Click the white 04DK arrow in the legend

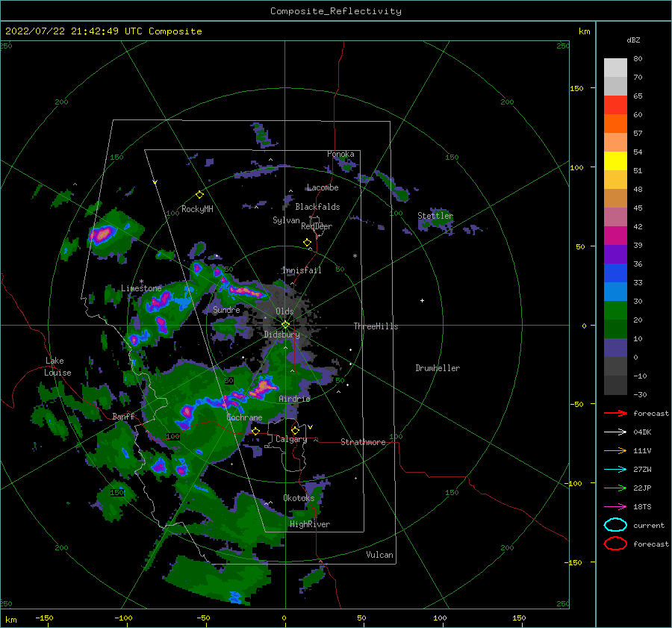click(x=615, y=432)
